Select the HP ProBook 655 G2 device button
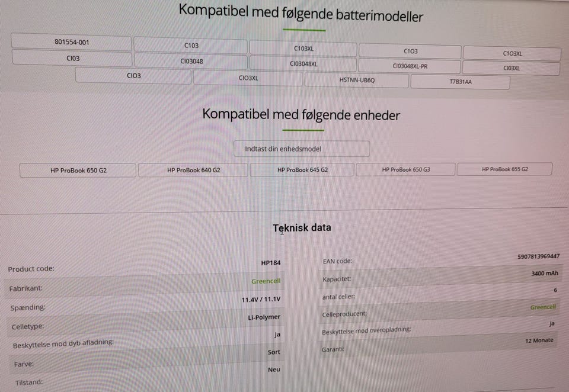This screenshot has width=569, height=392. pos(504,169)
